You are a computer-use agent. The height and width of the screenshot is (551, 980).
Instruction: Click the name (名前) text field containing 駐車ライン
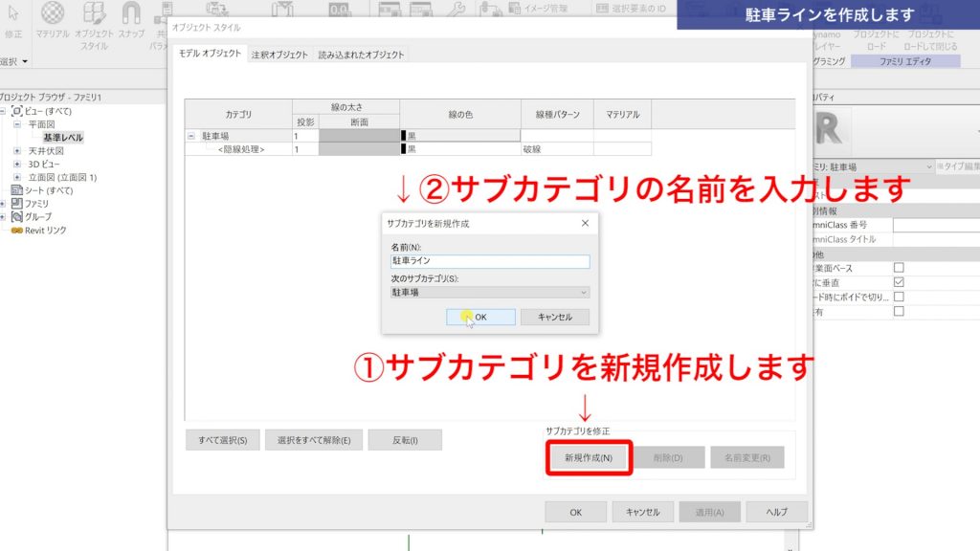pyautogui.click(x=489, y=261)
